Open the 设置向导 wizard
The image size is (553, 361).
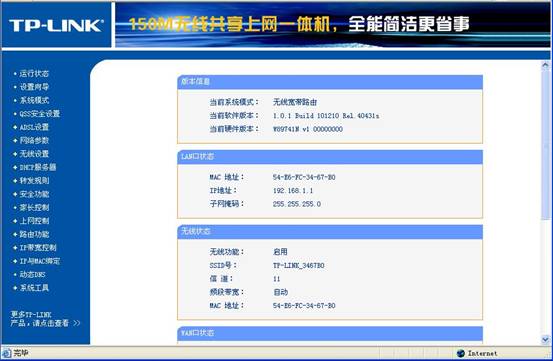click(34, 87)
